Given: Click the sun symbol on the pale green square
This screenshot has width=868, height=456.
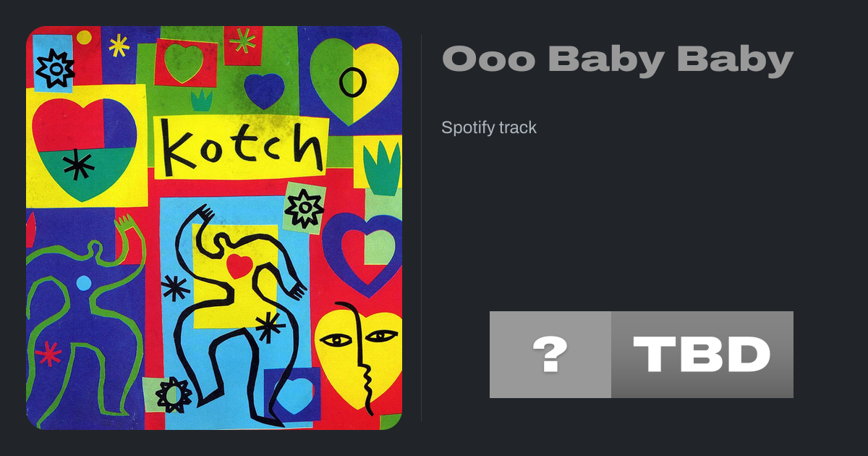Looking at the screenshot, I should [x=305, y=208].
